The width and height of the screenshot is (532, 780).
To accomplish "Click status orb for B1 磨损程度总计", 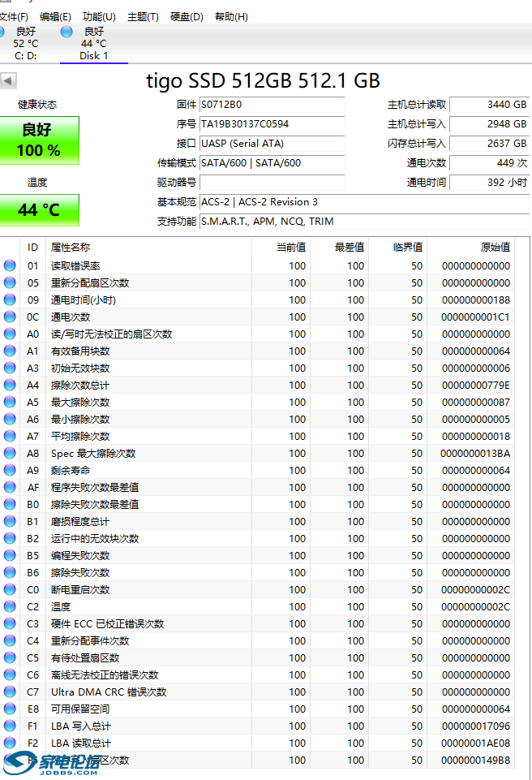I will click(10, 521).
